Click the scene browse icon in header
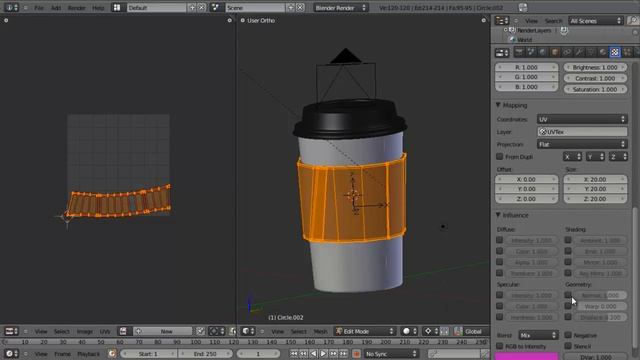The height and width of the screenshot is (360, 640). pos(216,7)
